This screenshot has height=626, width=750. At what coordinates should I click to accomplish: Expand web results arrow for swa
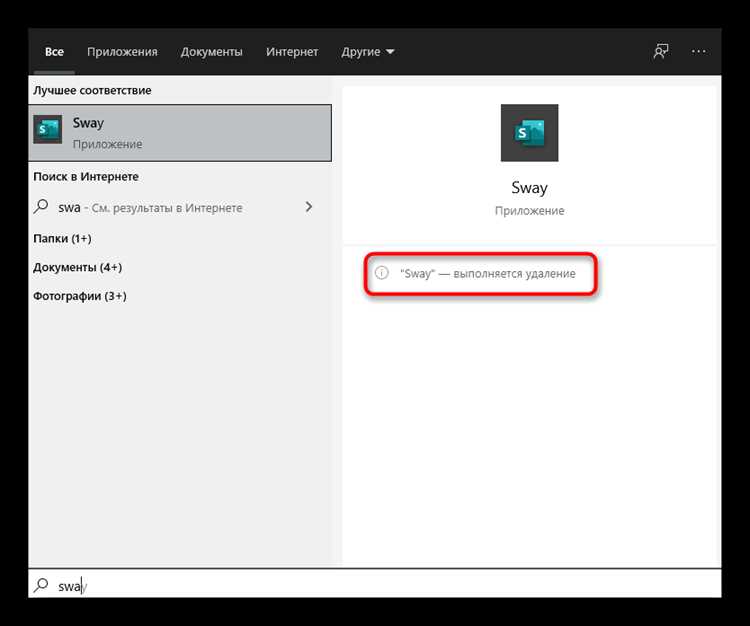coord(309,207)
